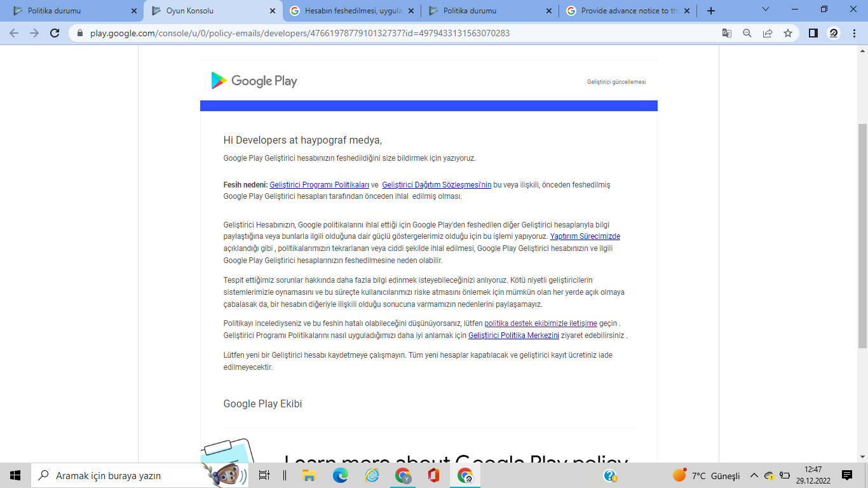This screenshot has height=488, width=868.
Task: Go back to the previous page
Action: [x=14, y=33]
